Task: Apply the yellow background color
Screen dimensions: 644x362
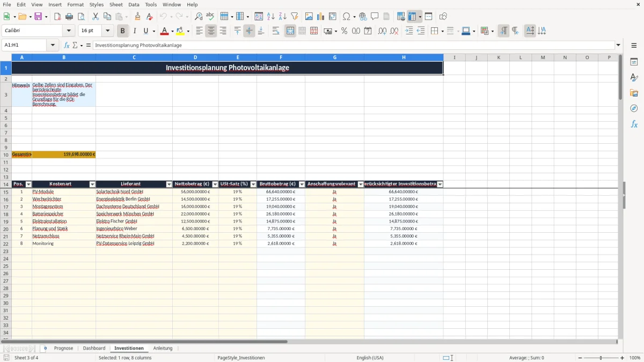Action: pyautogui.click(x=180, y=31)
